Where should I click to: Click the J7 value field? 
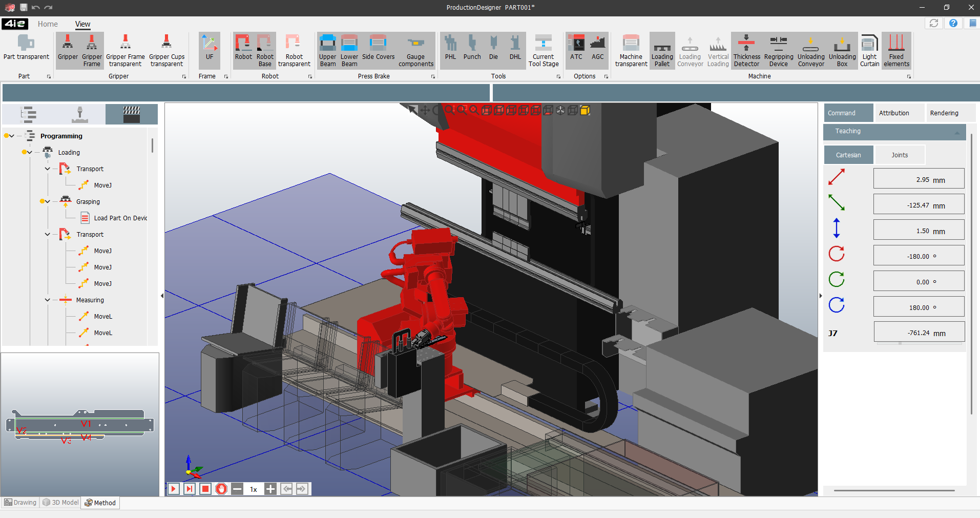[x=919, y=333]
